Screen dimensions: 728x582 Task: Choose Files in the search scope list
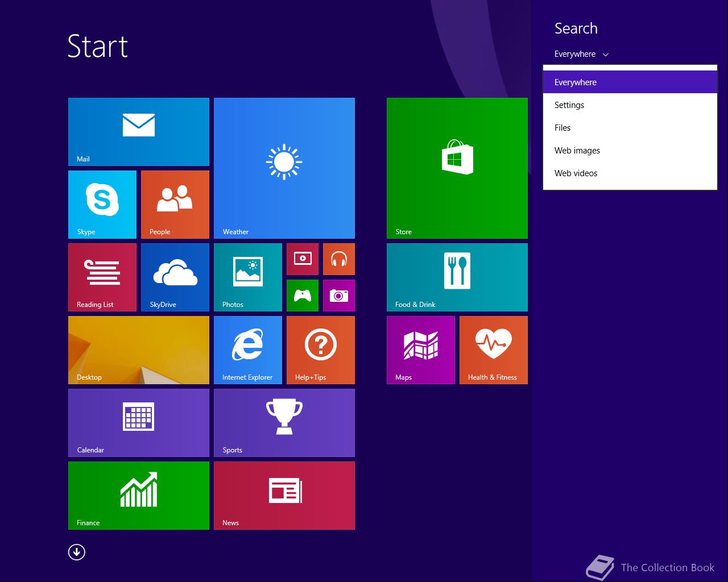(x=630, y=127)
